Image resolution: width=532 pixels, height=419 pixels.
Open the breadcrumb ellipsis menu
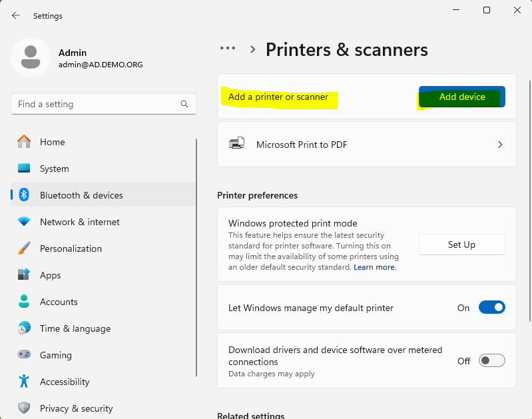[227, 48]
